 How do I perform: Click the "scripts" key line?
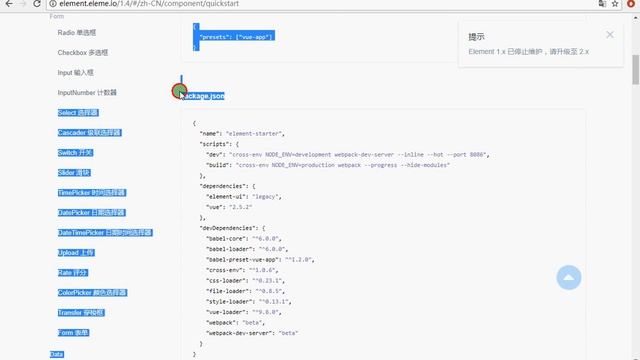point(219,144)
